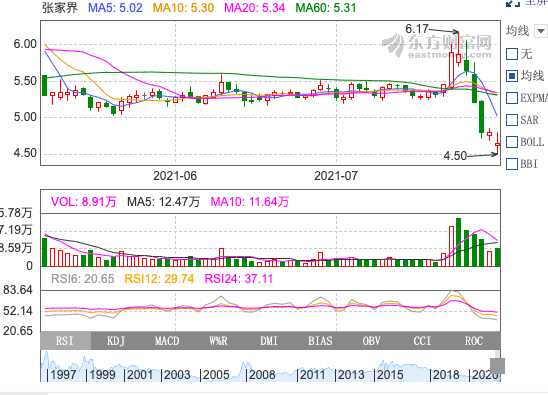
Task: Switch to the KDJ indicator tab
Action: tap(116, 341)
